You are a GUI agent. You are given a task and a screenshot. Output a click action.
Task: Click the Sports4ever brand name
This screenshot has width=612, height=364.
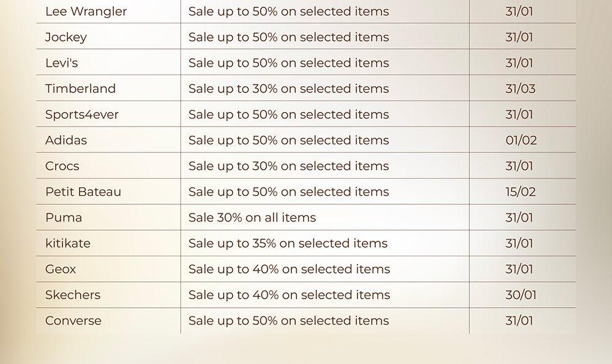82,114
